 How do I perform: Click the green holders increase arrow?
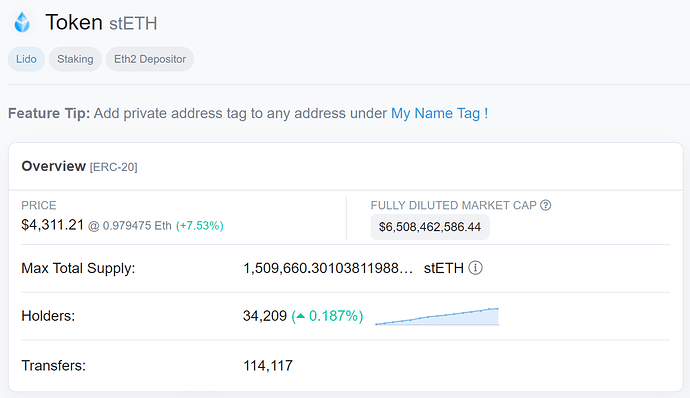point(301,316)
